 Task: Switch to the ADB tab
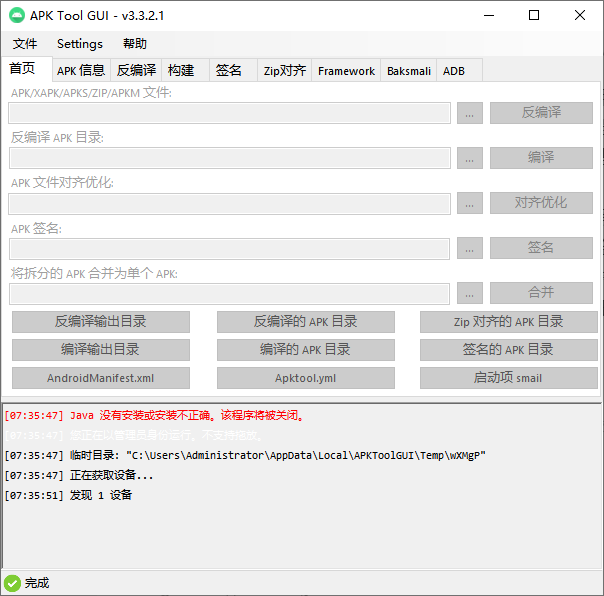tap(460, 71)
